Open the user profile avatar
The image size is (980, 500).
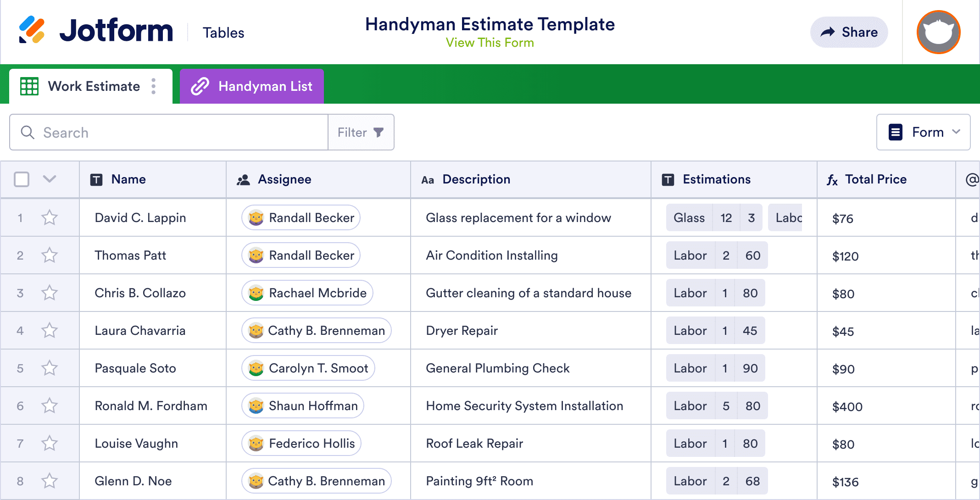click(938, 32)
